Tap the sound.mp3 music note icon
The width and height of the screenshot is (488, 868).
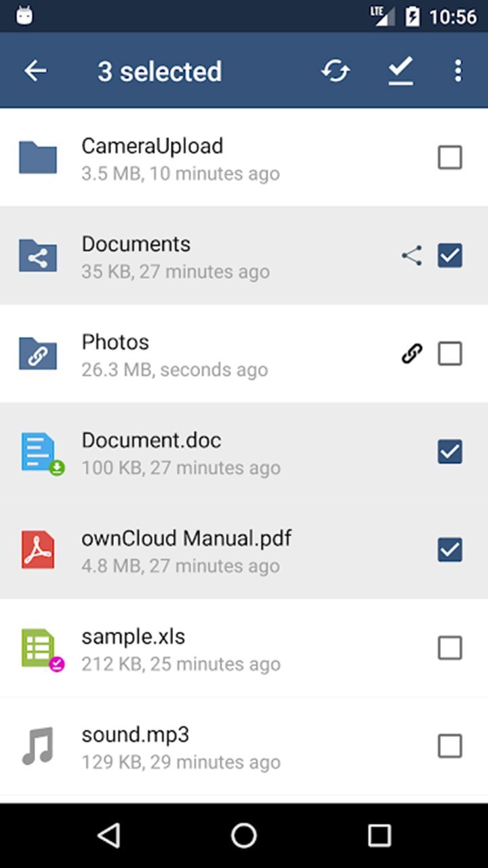(x=38, y=746)
